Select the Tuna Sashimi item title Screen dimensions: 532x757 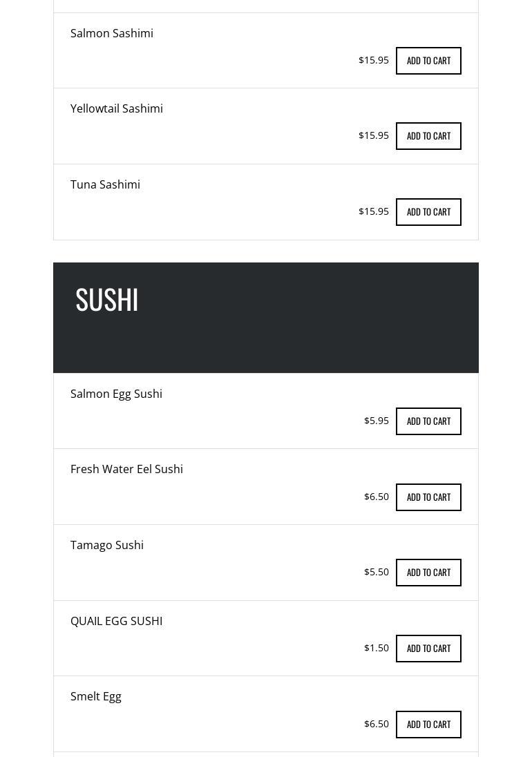pos(105,184)
